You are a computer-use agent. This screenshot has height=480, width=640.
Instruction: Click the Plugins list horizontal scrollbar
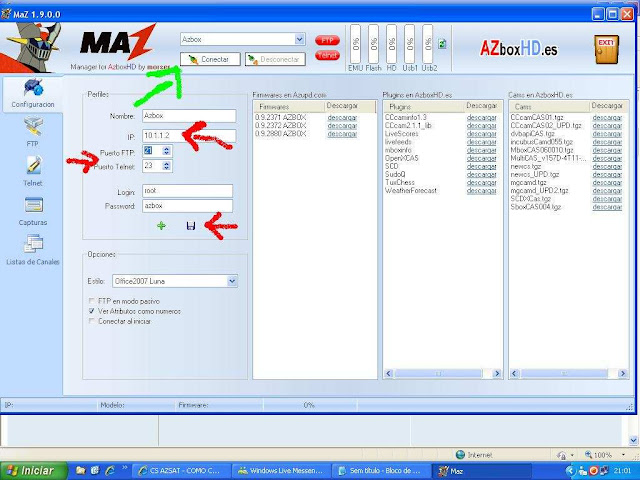[x=442, y=373]
